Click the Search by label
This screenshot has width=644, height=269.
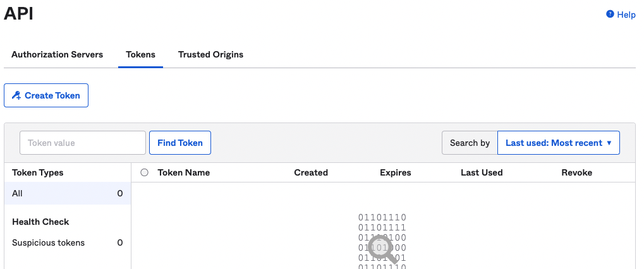pyautogui.click(x=470, y=143)
